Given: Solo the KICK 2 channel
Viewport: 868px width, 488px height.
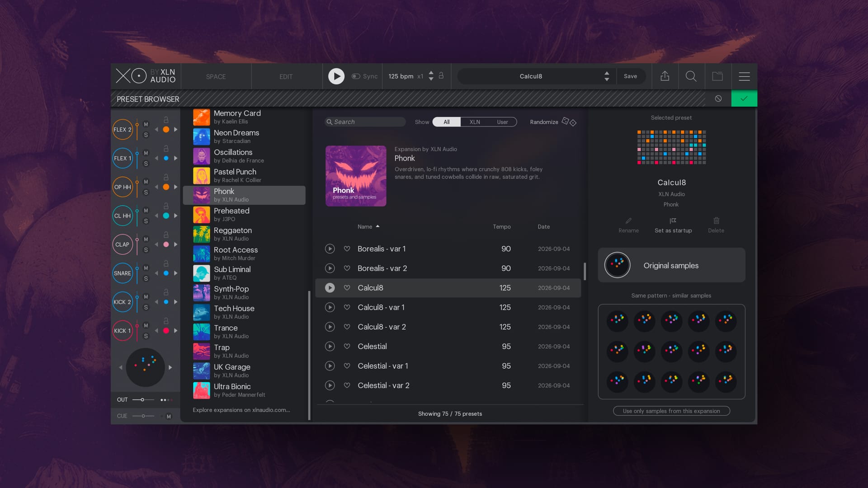Looking at the screenshot, I should tap(146, 307).
